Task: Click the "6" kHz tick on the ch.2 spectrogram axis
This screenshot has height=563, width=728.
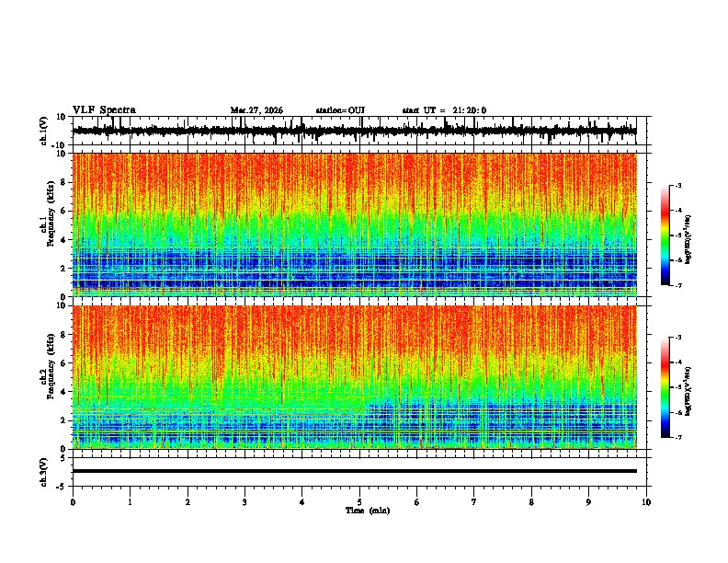Action: tap(63, 362)
